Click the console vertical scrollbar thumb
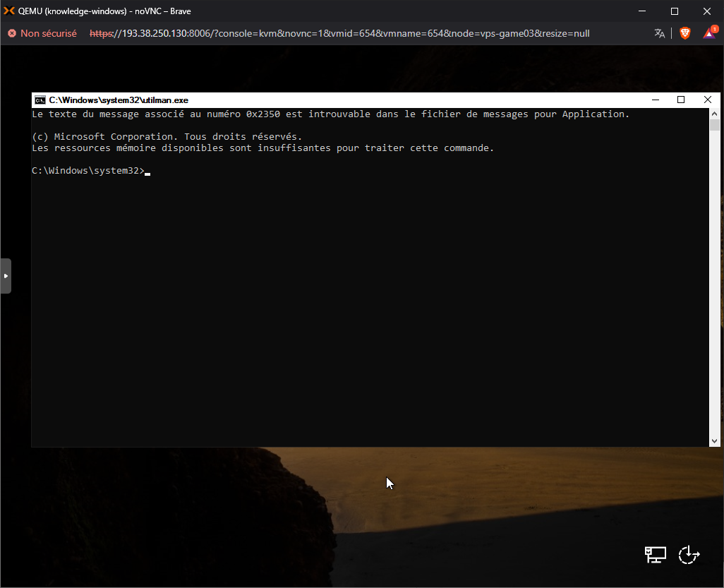 click(715, 126)
